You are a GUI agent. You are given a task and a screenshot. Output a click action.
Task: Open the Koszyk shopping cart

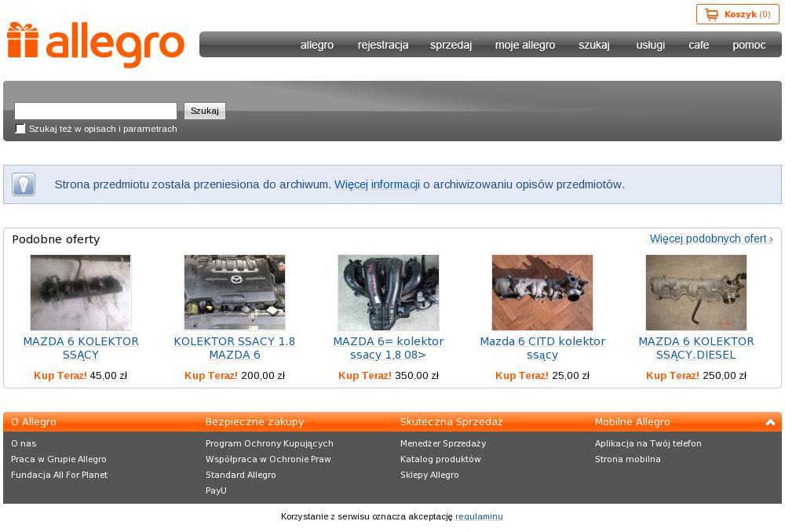[x=737, y=14]
